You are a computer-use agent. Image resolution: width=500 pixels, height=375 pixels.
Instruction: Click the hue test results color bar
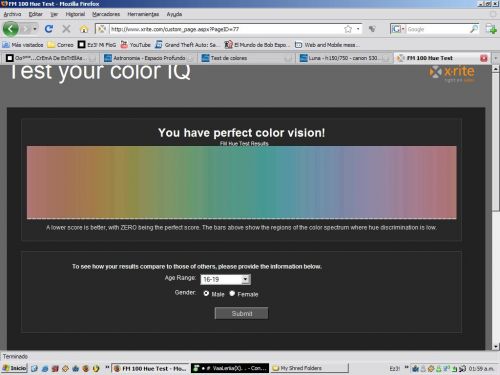(242, 182)
